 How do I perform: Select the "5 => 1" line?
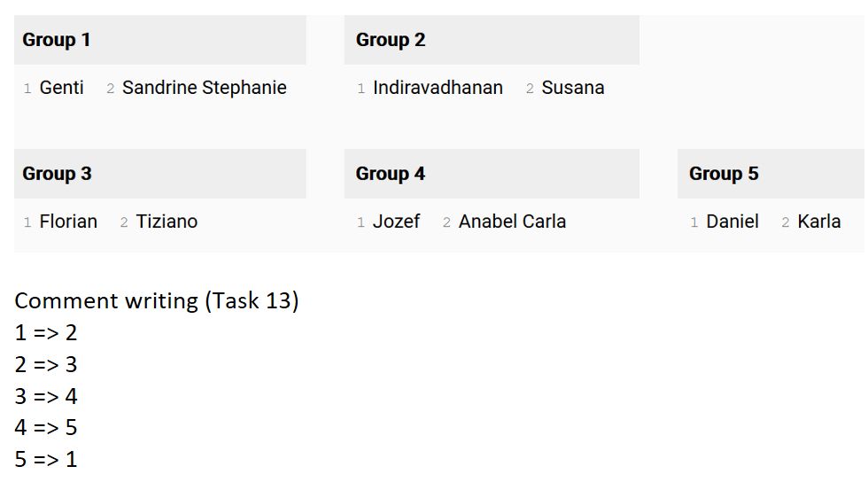point(46,460)
